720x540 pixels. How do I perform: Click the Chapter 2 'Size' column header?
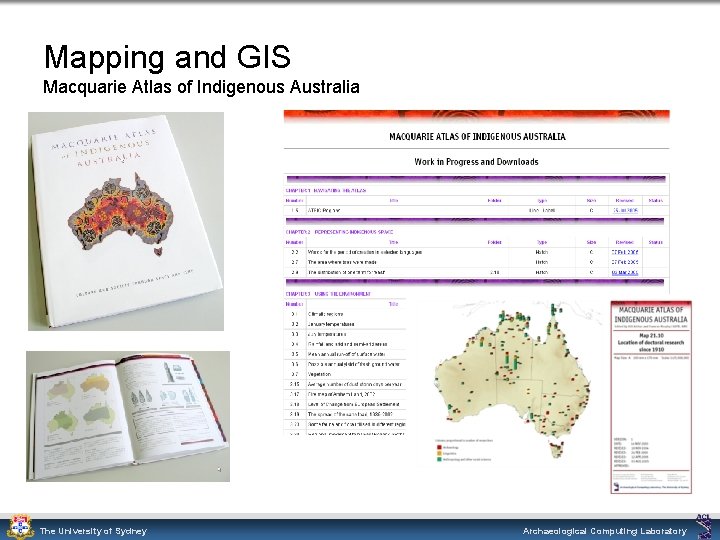click(591, 242)
